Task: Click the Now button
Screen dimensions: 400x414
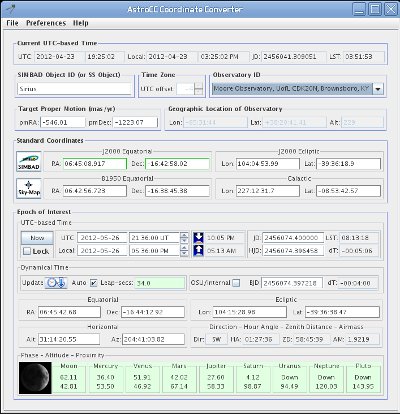Action: tap(37, 238)
